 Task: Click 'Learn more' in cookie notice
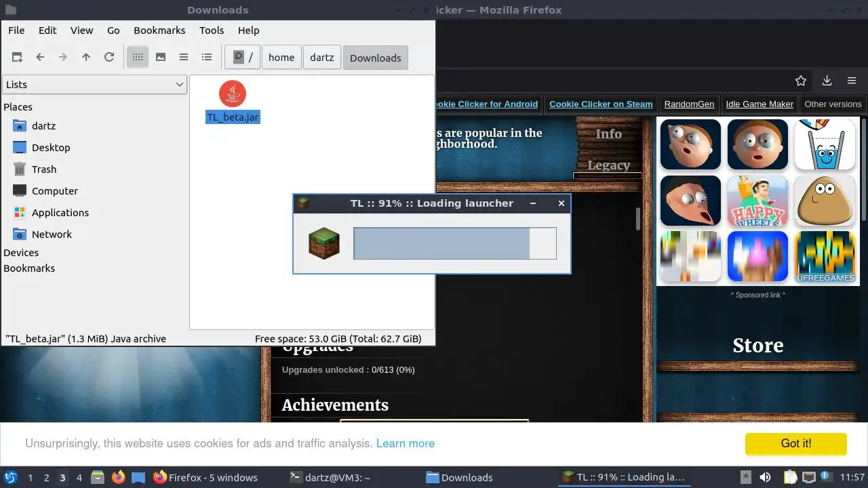coord(406,443)
